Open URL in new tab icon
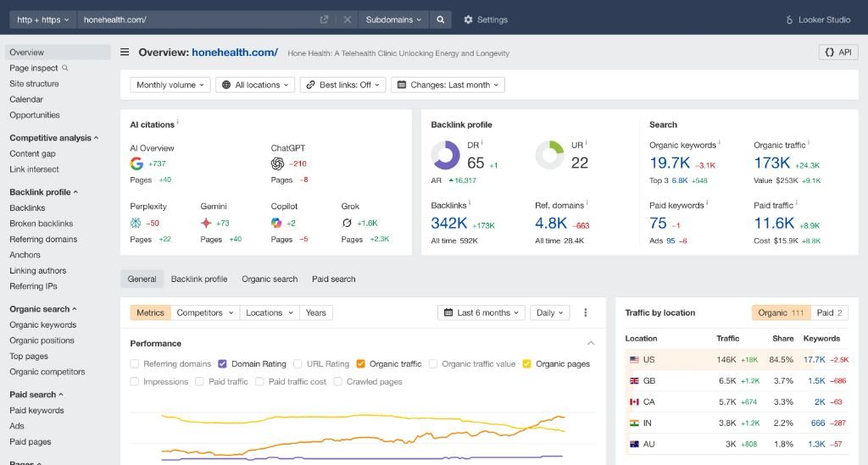This screenshot has width=868, height=465. tap(324, 20)
